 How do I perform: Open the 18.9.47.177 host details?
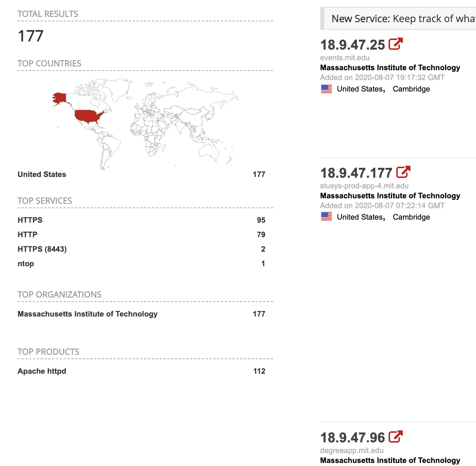coord(356,173)
